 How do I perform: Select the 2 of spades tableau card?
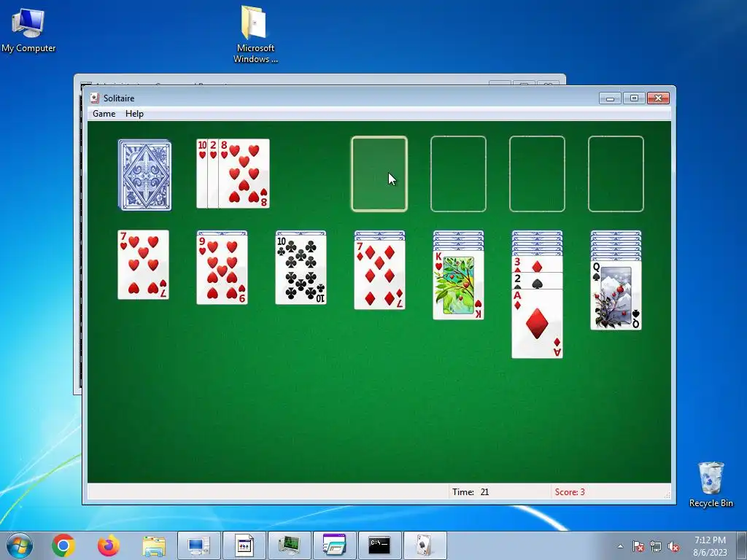click(x=537, y=281)
